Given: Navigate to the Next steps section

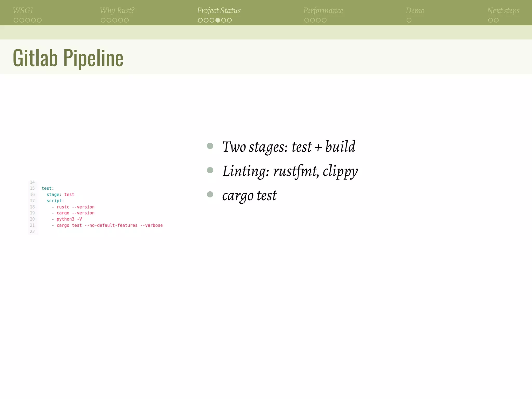Looking at the screenshot, I should pyautogui.click(x=503, y=10).
